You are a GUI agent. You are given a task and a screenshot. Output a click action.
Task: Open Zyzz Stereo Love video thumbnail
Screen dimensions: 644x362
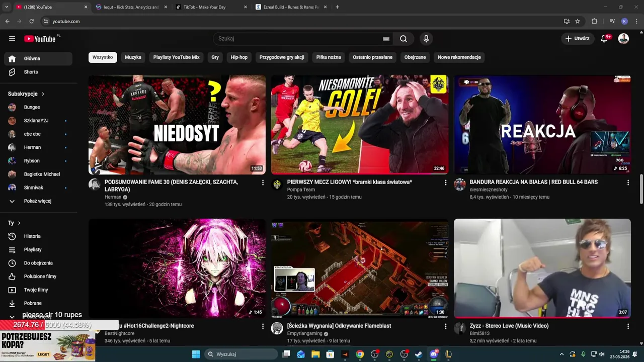tap(542, 268)
